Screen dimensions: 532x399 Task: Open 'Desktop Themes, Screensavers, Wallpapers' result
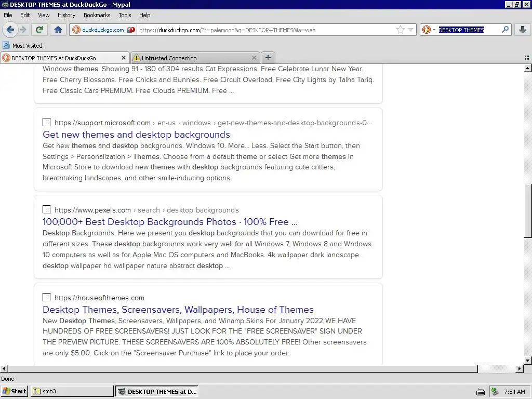178,310
